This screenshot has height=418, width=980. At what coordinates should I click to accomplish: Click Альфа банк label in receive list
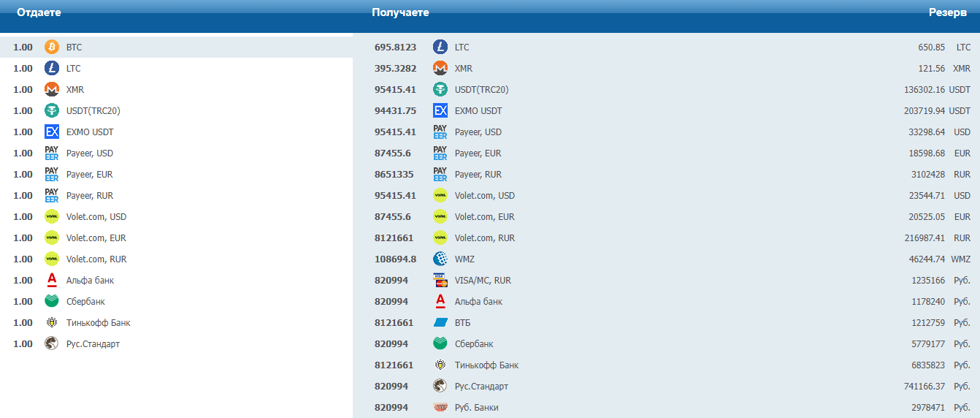pyautogui.click(x=478, y=302)
